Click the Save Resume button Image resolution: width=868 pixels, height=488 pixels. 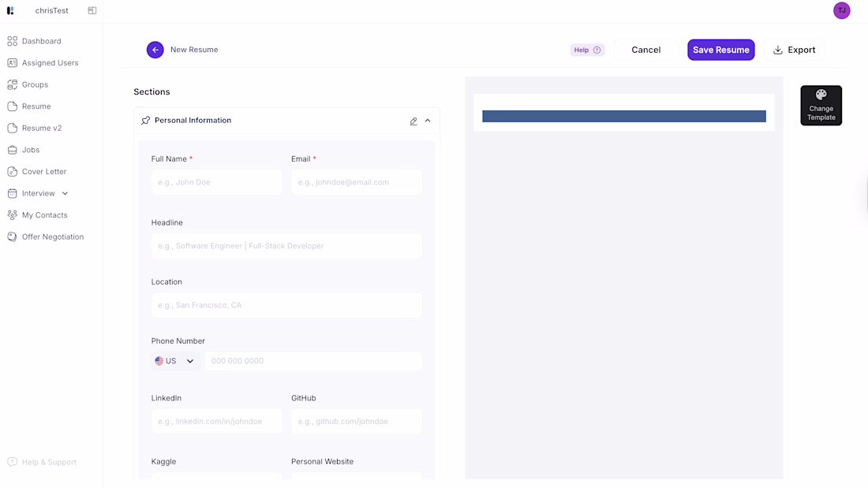pyautogui.click(x=720, y=50)
